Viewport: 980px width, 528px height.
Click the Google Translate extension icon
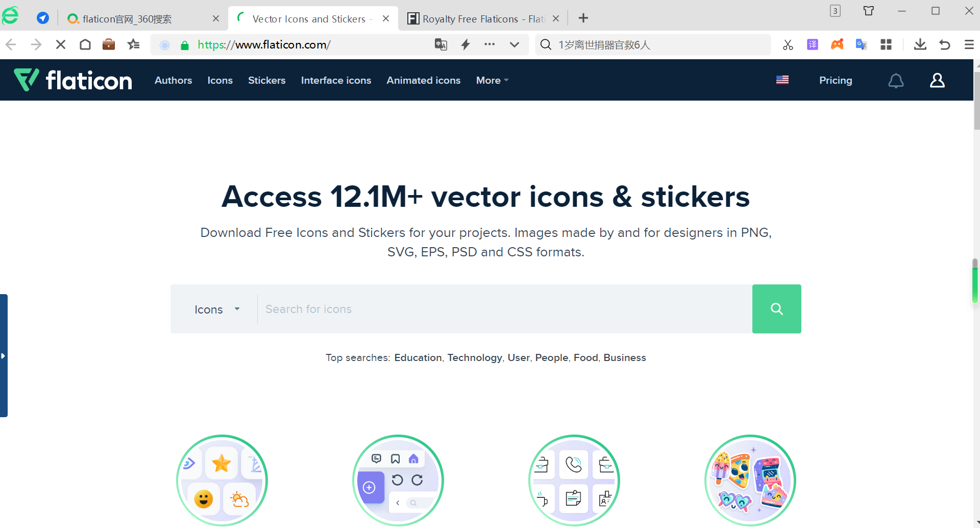pos(862,45)
